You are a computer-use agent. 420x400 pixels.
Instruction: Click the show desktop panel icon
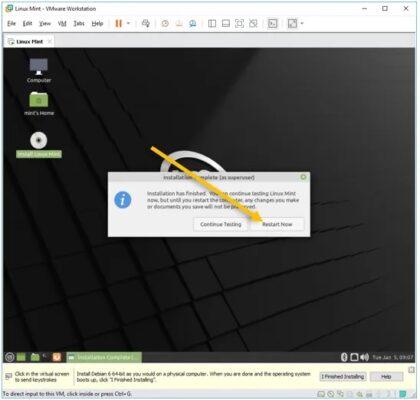[21, 357]
